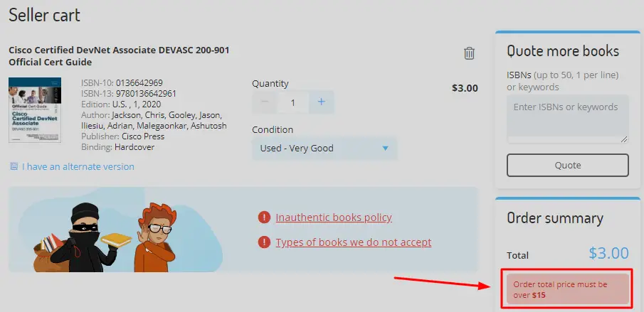Click the Quote button
644x312 pixels.
coord(568,165)
